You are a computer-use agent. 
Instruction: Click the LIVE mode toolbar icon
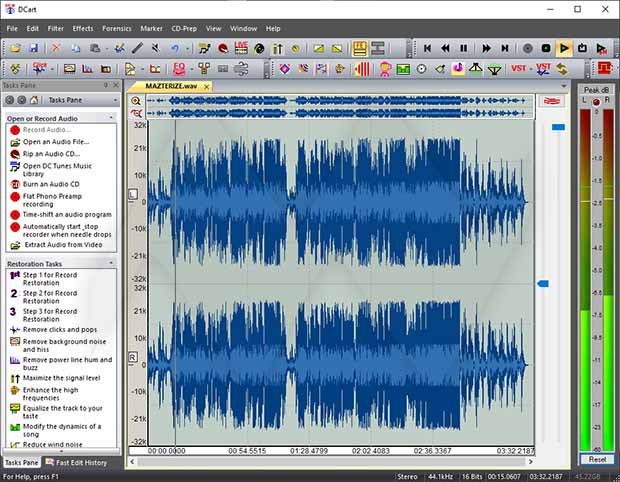click(x=241, y=48)
